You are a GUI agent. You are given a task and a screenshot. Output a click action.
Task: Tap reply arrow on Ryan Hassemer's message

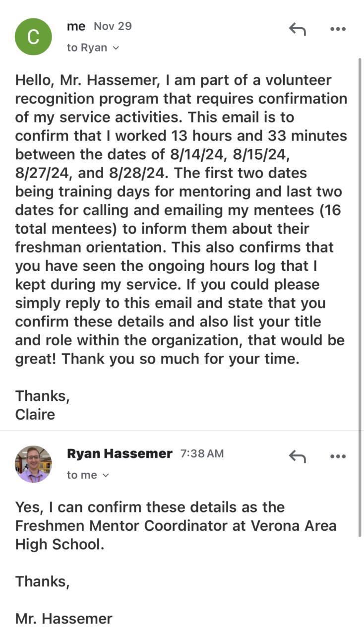coord(297,456)
